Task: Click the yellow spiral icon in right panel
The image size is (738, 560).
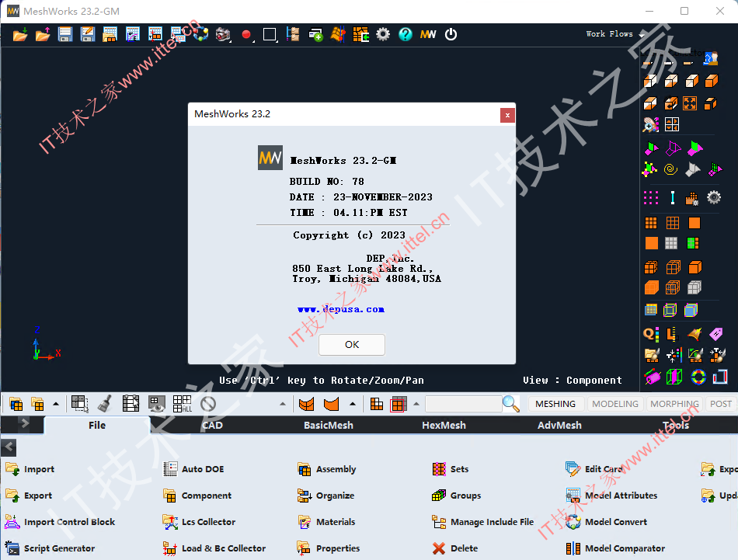Action: (670, 169)
